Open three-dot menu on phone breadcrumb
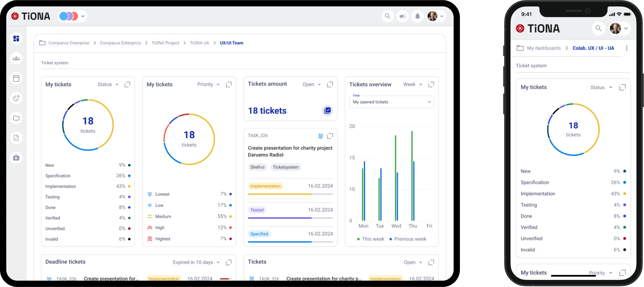This screenshot has height=287, width=644. pyautogui.click(x=627, y=48)
